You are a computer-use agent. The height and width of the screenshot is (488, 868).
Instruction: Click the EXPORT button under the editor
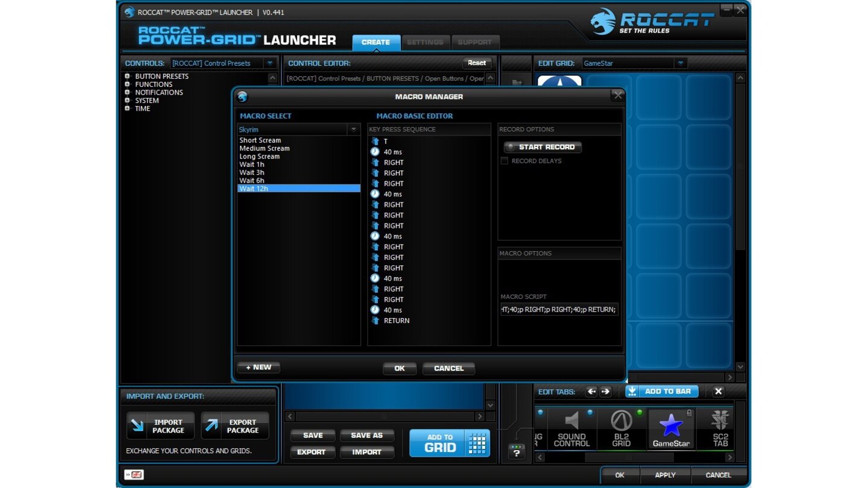tap(313, 452)
